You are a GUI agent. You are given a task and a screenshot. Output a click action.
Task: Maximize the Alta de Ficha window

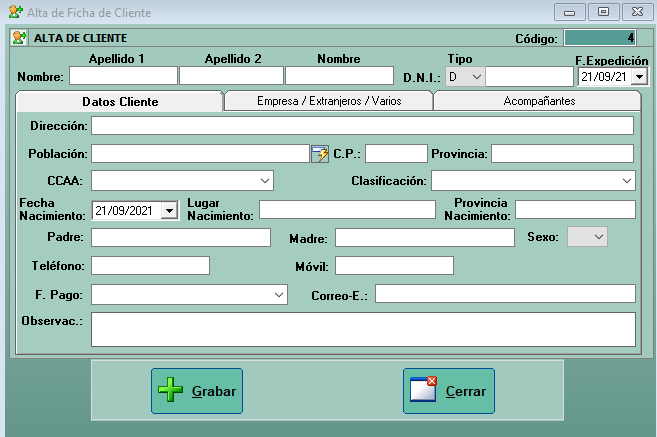[603, 12]
